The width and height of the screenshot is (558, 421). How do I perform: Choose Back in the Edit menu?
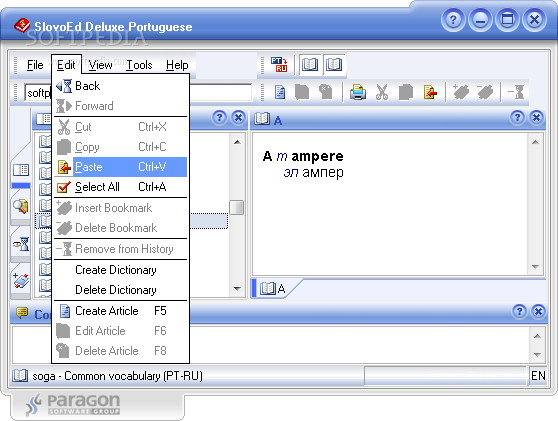(x=120, y=86)
